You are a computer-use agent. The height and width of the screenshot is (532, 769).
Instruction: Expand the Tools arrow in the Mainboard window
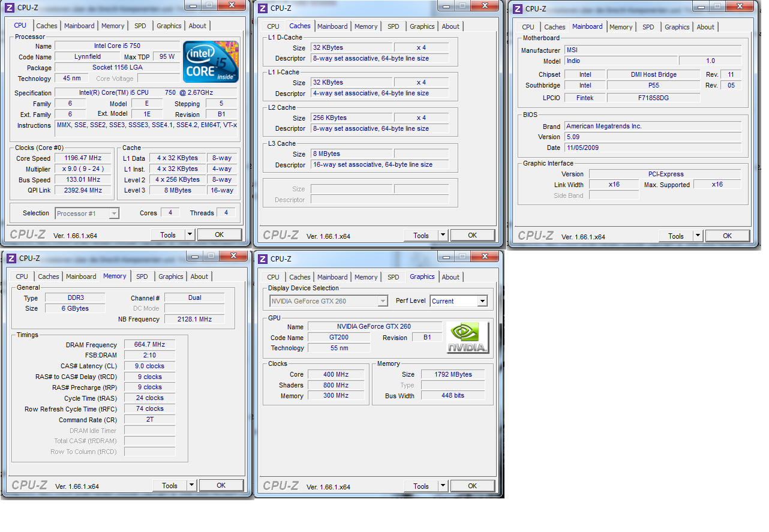[x=698, y=236]
